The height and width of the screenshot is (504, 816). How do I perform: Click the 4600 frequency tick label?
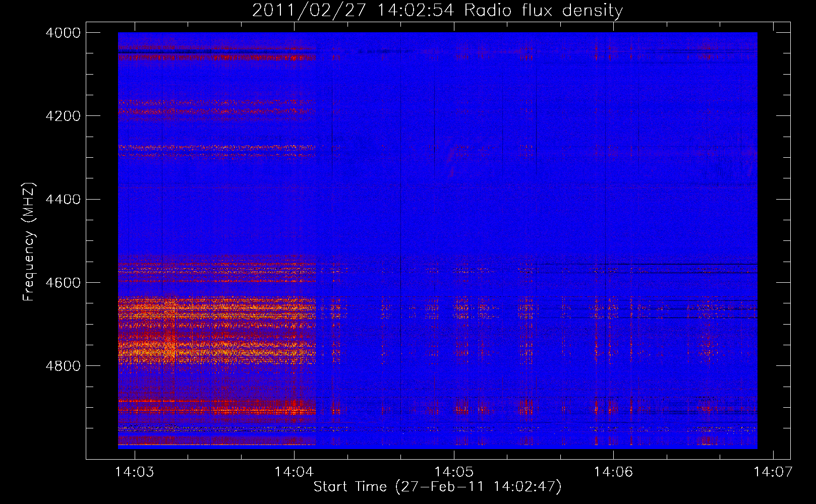click(x=63, y=283)
